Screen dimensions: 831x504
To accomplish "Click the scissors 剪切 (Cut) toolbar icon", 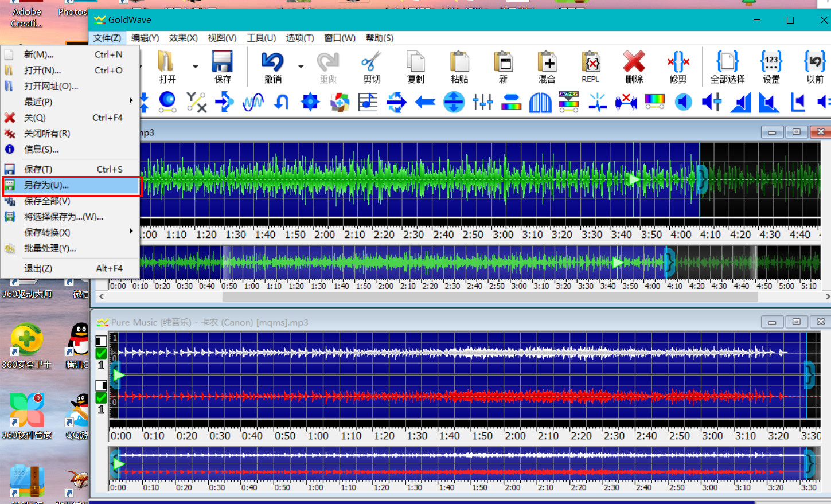I will point(371,62).
